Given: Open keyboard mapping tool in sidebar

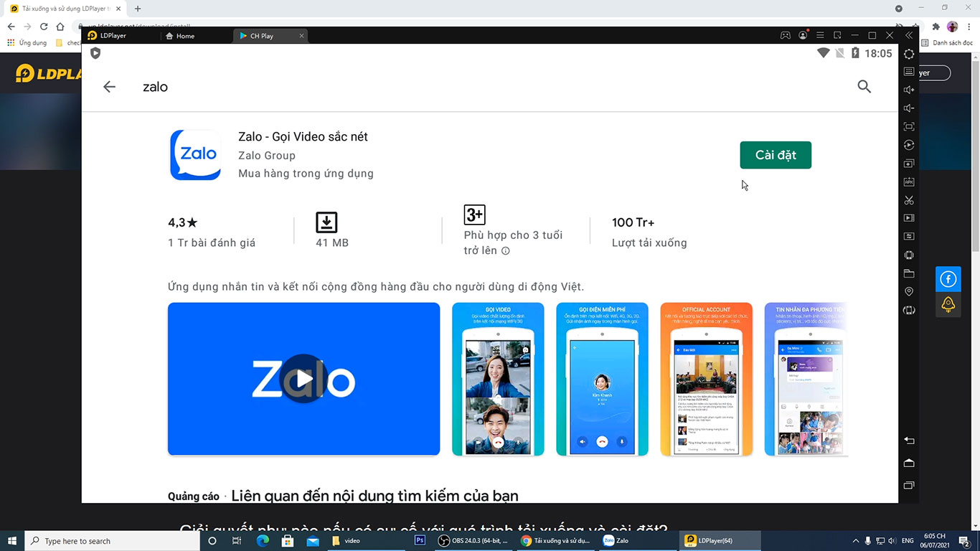Looking at the screenshot, I should pyautogui.click(x=909, y=72).
